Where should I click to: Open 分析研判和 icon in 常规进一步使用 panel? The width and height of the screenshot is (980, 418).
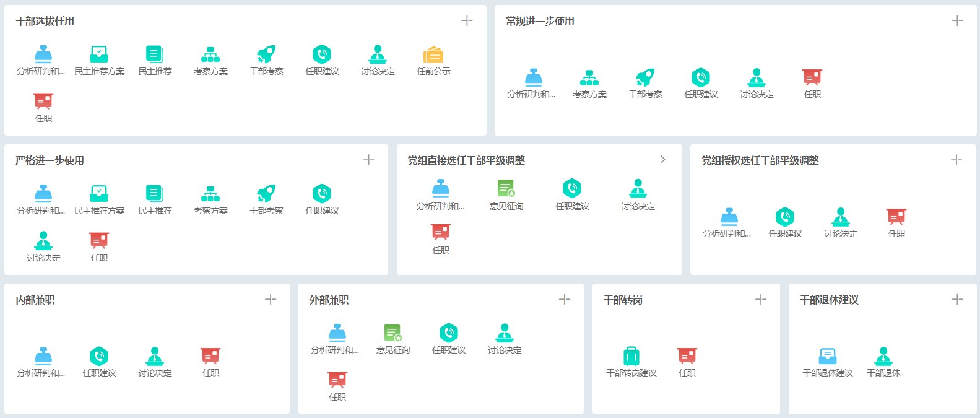[x=534, y=77]
